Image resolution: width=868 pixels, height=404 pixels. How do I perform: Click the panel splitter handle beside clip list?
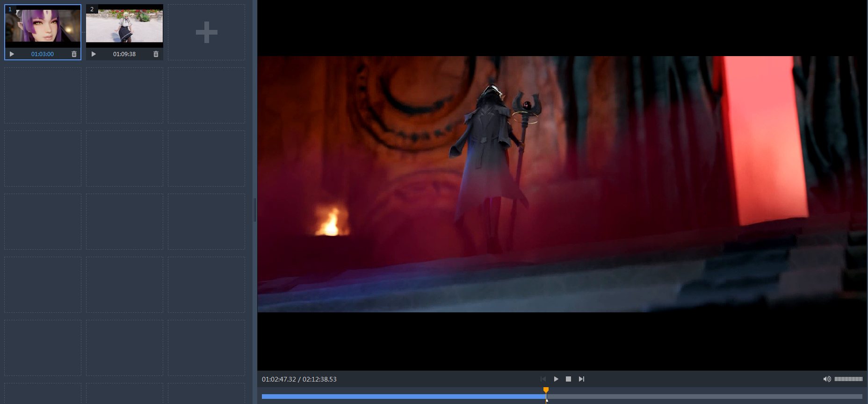[x=255, y=210]
